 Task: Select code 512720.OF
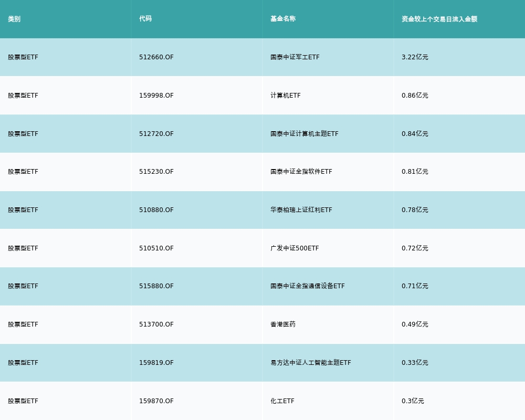click(x=156, y=134)
